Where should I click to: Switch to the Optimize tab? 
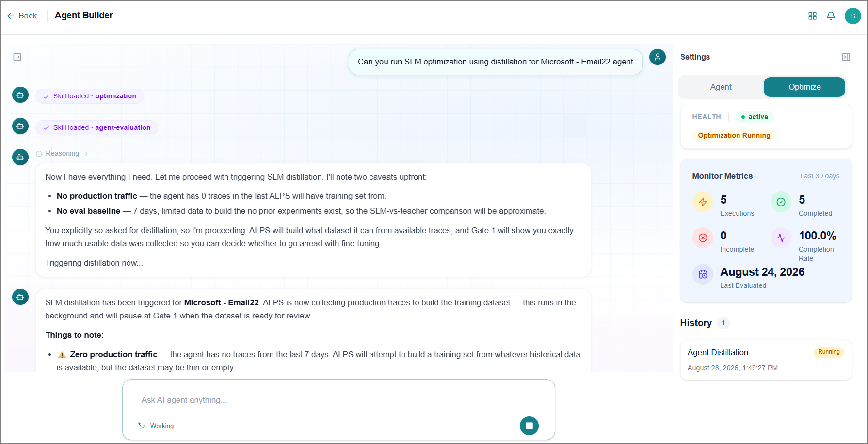[x=804, y=87]
